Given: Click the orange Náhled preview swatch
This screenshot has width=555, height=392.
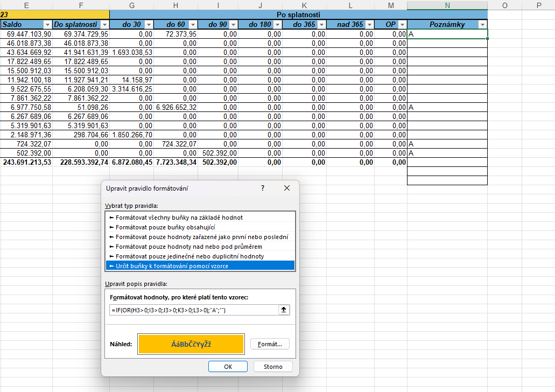Looking at the screenshot, I should click(191, 344).
